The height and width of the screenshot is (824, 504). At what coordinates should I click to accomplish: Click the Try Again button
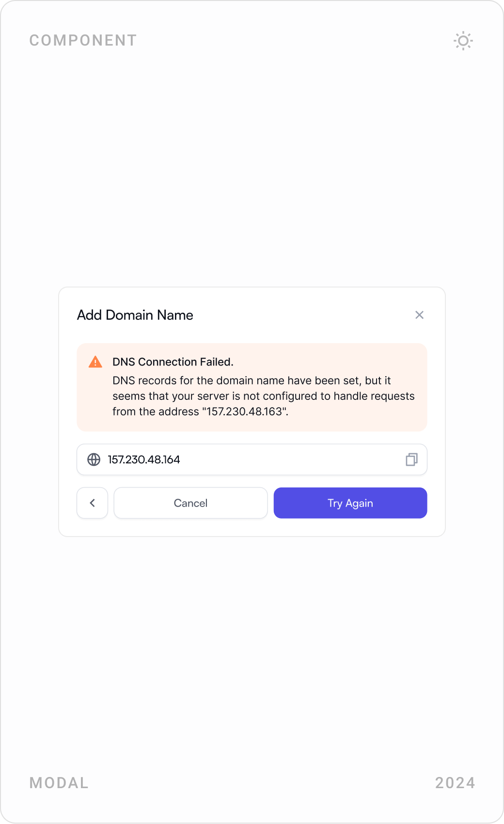pyautogui.click(x=350, y=503)
